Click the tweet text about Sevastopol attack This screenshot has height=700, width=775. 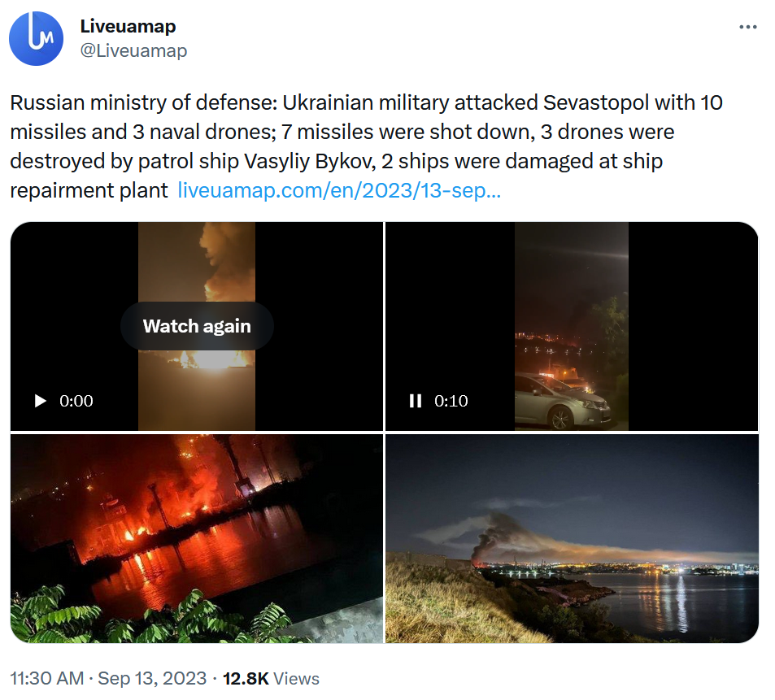coord(367,146)
